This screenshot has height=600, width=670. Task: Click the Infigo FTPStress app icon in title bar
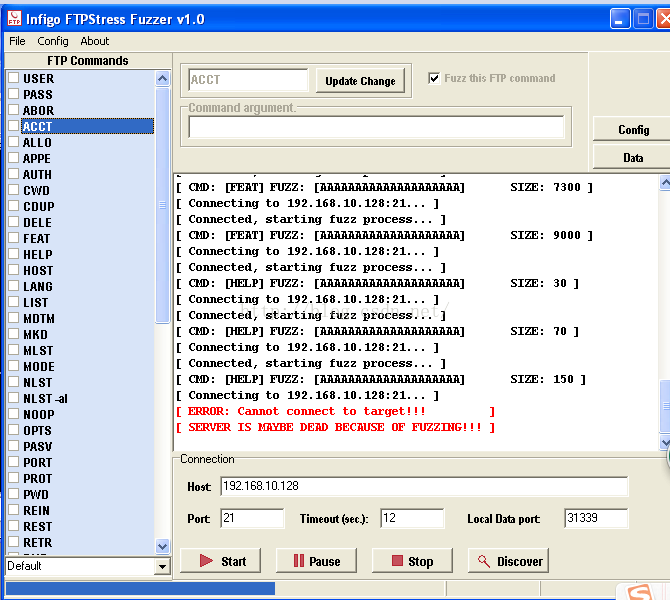pos(14,18)
